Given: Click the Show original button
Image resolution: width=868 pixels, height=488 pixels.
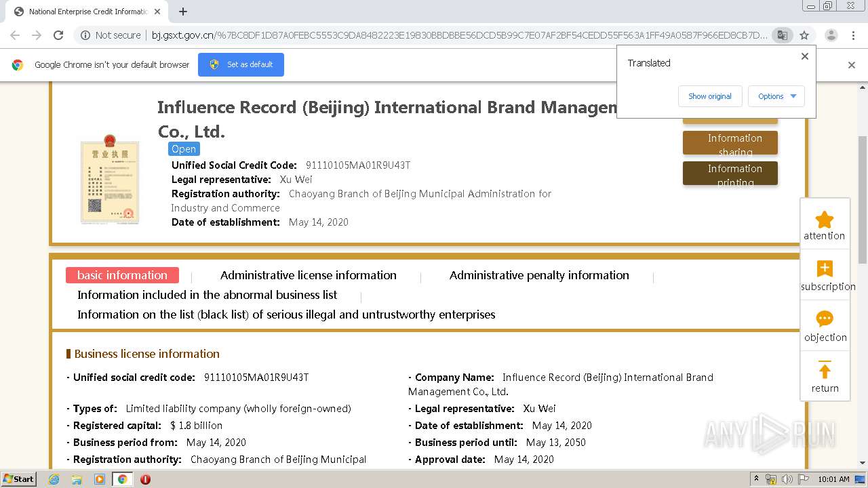Looking at the screenshot, I should pos(709,96).
